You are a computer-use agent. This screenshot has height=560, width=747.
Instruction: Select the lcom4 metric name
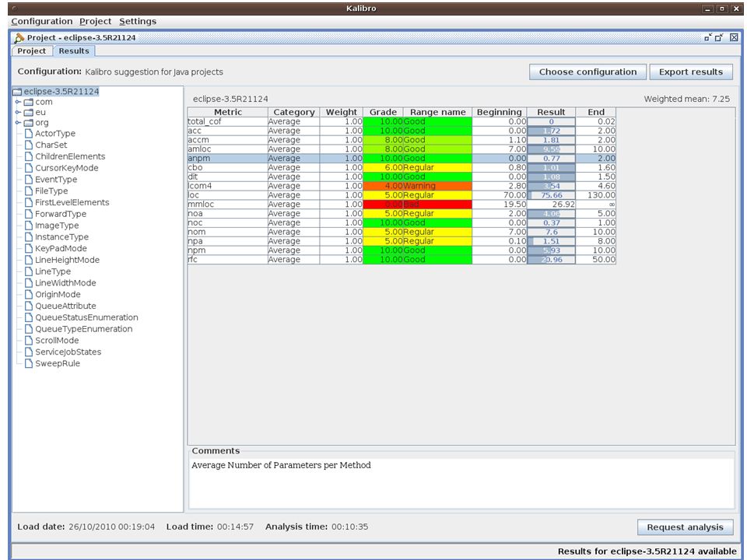tap(228, 186)
